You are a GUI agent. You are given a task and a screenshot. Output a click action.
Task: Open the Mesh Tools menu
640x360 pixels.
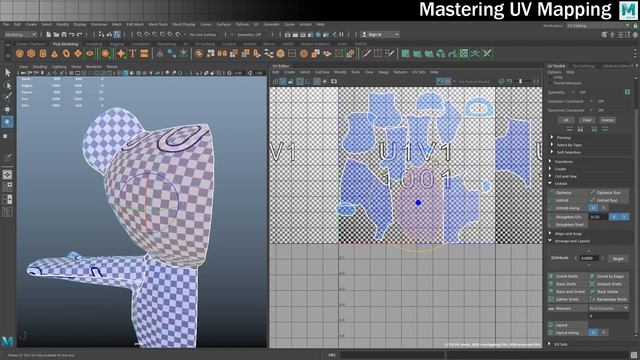tap(158, 25)
